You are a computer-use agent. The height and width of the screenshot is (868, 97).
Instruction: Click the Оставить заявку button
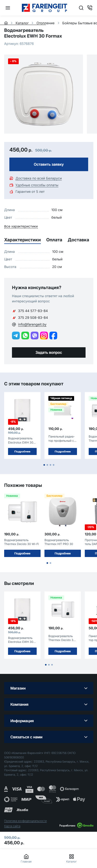49,164
